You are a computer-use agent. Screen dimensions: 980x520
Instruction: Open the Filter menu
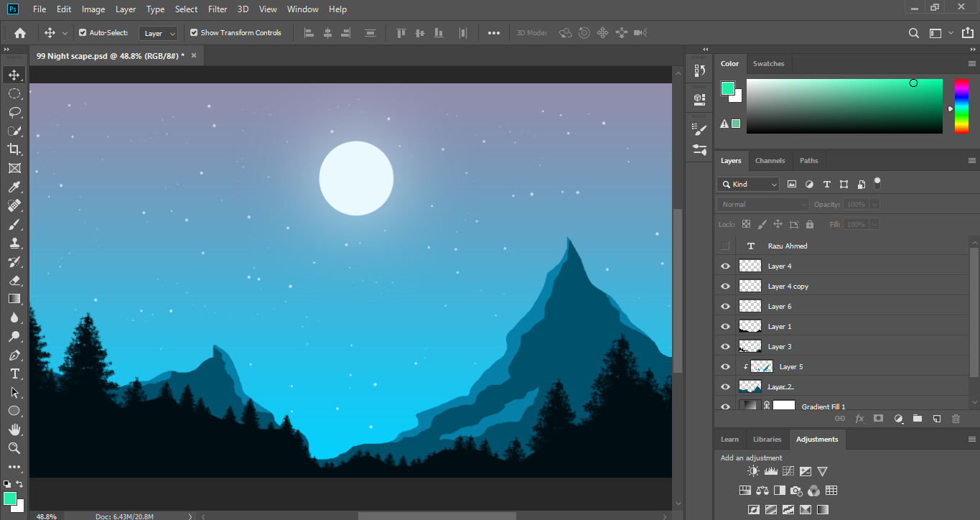pos(217,9)
